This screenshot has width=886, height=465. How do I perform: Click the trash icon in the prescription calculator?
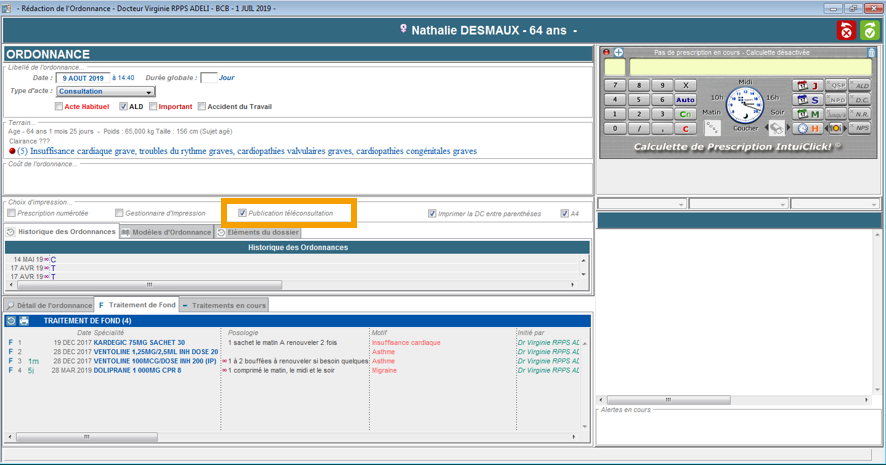click(872, 52)
